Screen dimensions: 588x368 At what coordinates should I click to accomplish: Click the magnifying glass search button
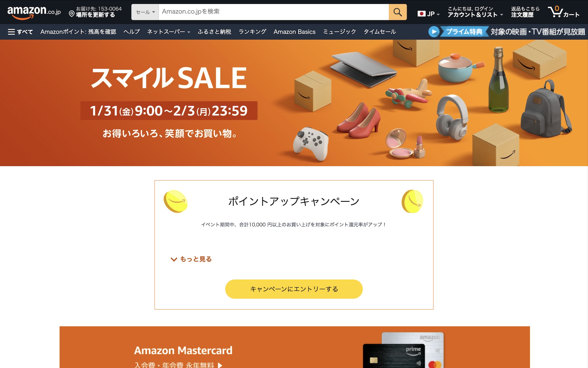pos(398,12)
